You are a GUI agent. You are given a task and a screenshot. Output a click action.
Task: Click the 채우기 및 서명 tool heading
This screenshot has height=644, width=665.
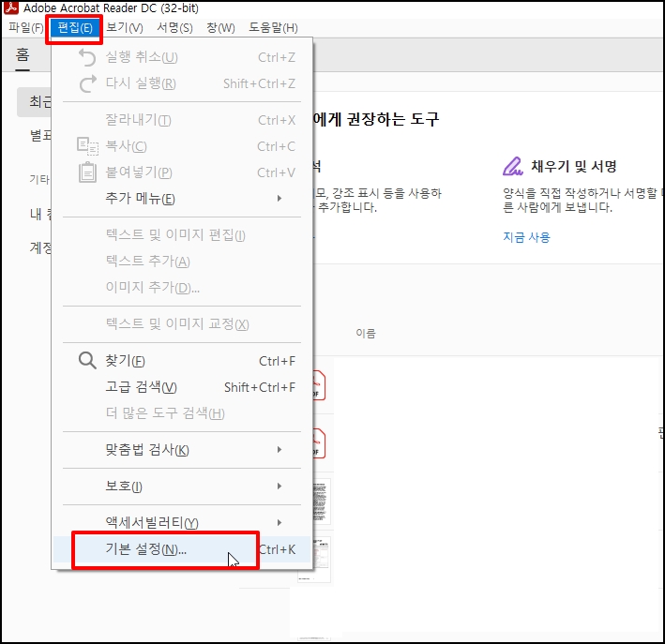(x=574, y=166)
